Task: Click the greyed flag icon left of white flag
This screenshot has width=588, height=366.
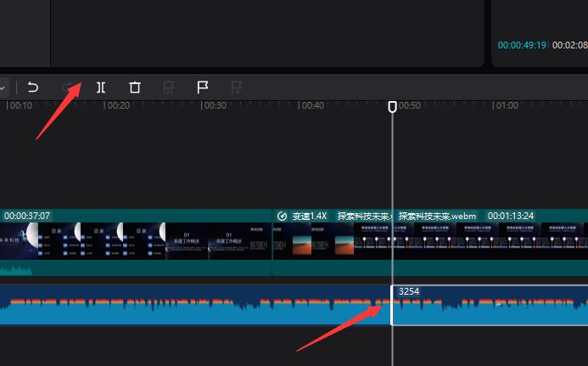Action: (169, 87)
